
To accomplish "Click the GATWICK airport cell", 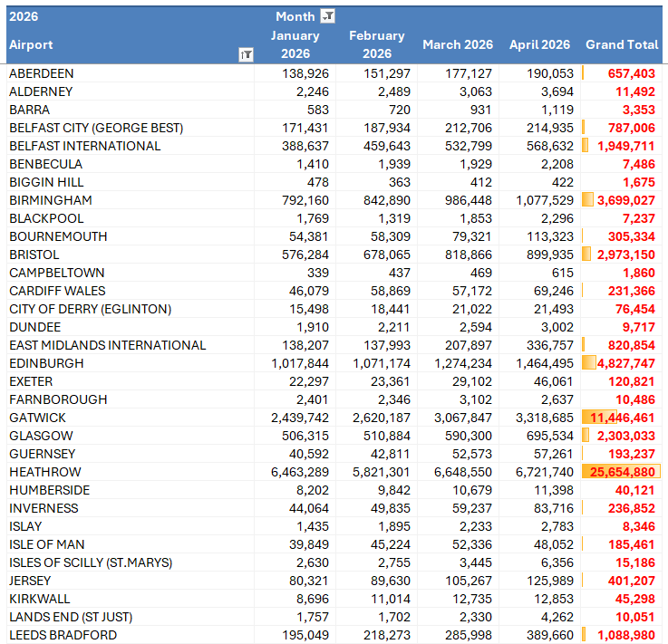I will point(37,418).
